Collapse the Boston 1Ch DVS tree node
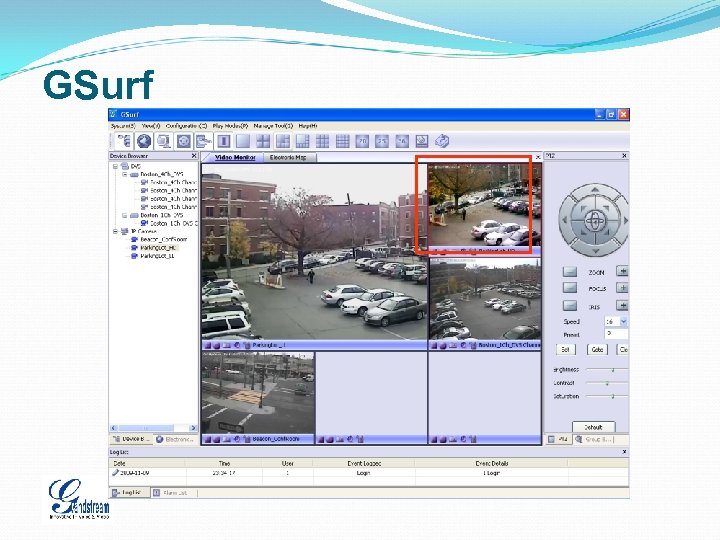Image resolution: width=720 pixels, height=540 pixels. tap(124, 215)
